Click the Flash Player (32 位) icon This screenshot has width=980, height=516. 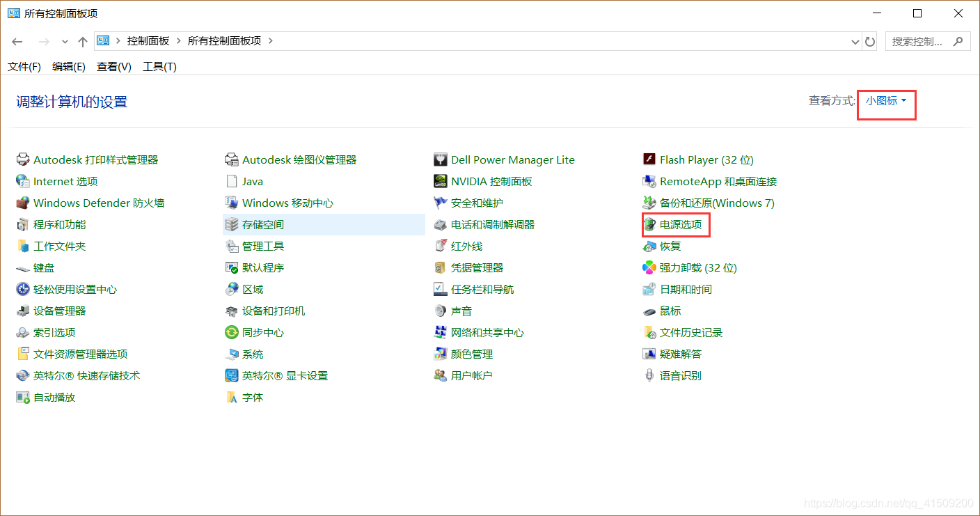click(x=649, y=159)
